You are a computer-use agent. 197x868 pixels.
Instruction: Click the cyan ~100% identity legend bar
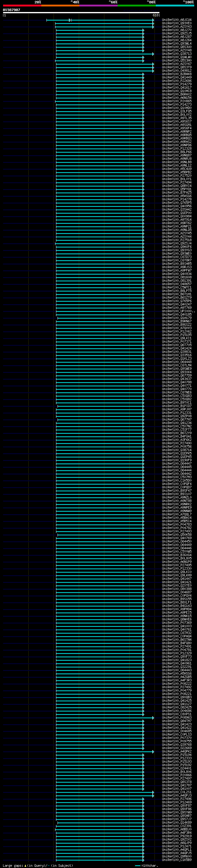point(175,6)
